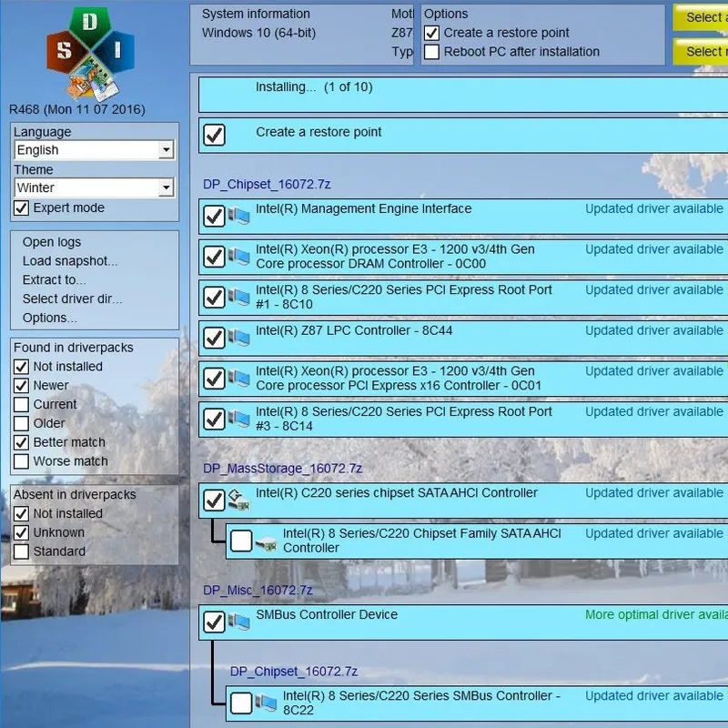This screenshot has width=728, height=728.
Task: Click device icon for SMBus Controller Device
Action: tap(239, 622)
